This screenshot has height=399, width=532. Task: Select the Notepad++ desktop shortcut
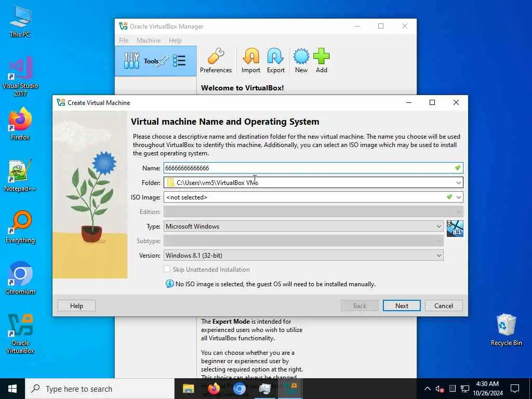click(20, 176)
